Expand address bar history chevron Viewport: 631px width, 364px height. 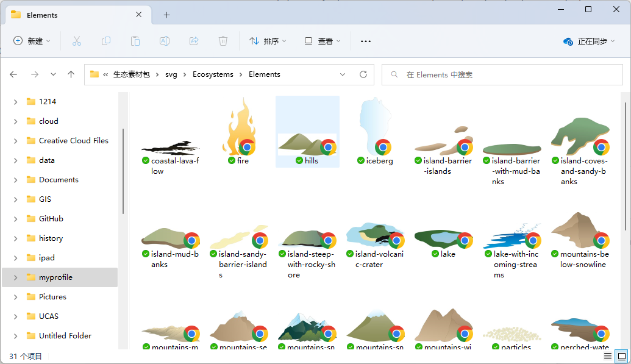click(343, 74)
